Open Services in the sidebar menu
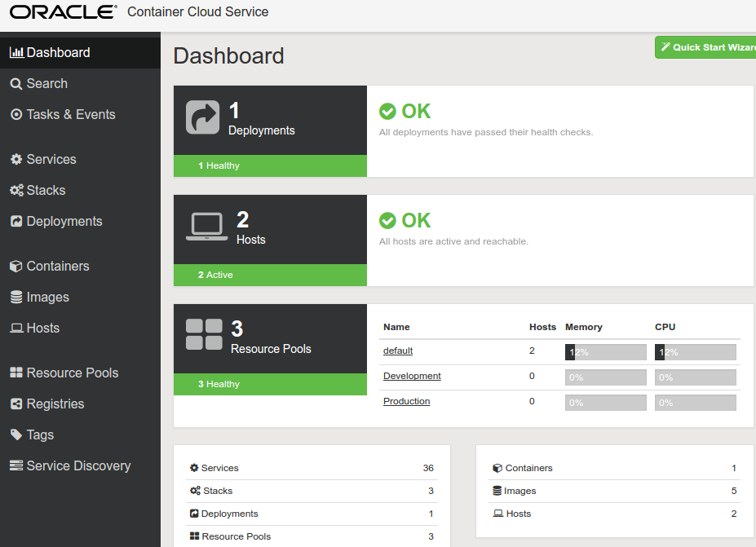756x547 pixels. [x=80, y=160]
